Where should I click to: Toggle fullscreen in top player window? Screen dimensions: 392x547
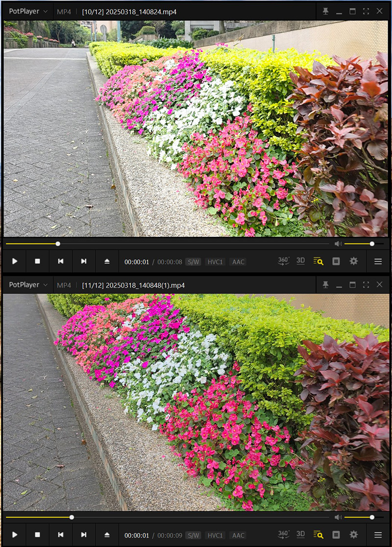[366, 11]
